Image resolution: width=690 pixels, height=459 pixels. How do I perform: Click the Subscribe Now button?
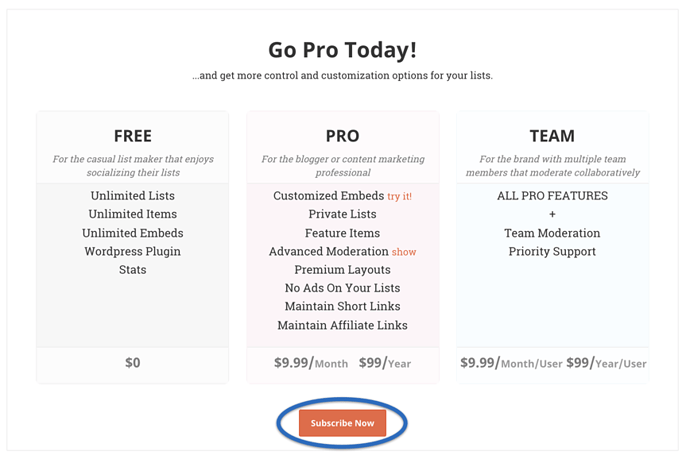(342, 423)
